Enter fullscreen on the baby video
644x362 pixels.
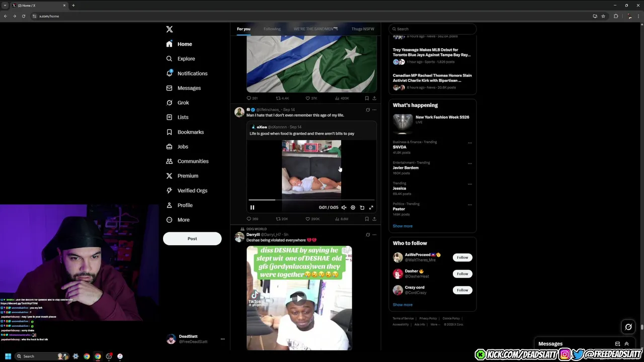[371, 208]
